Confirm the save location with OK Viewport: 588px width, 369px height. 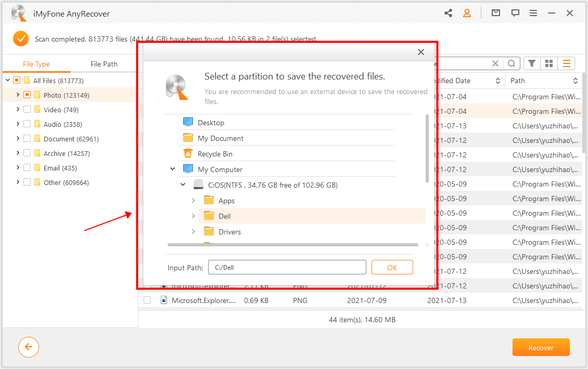(x=392, y=267)
